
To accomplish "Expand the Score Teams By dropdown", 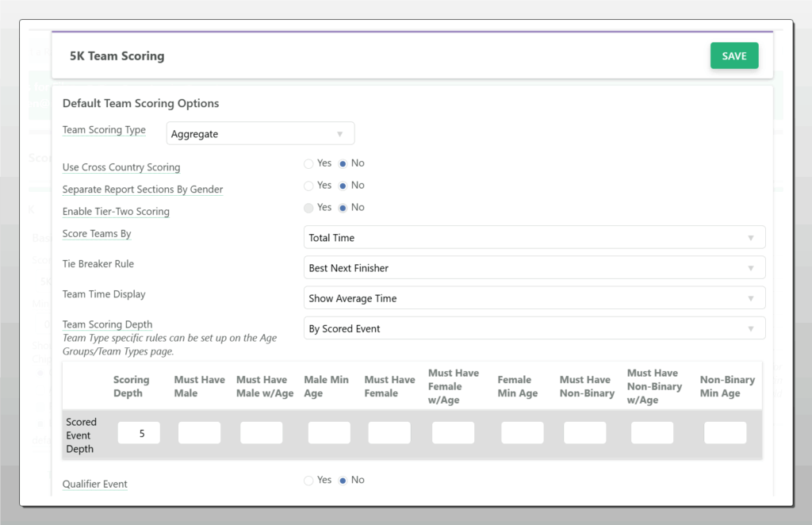I will pos(534,238).
